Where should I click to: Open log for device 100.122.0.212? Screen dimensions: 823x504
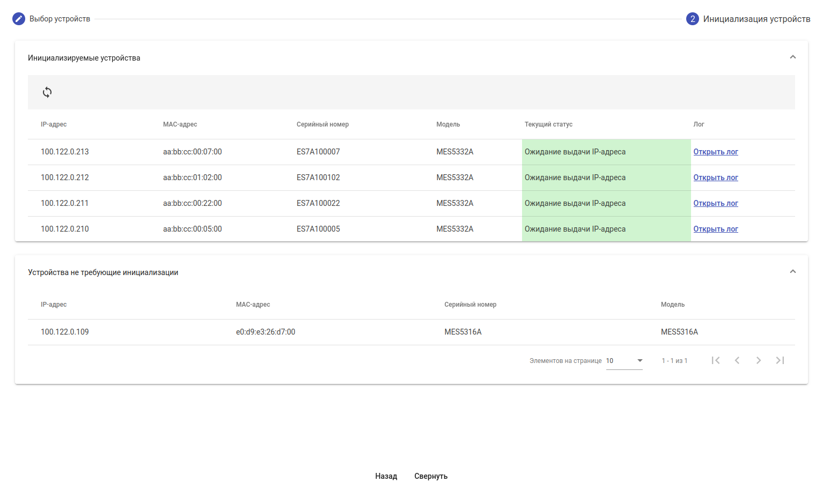(x=715, y=177)
